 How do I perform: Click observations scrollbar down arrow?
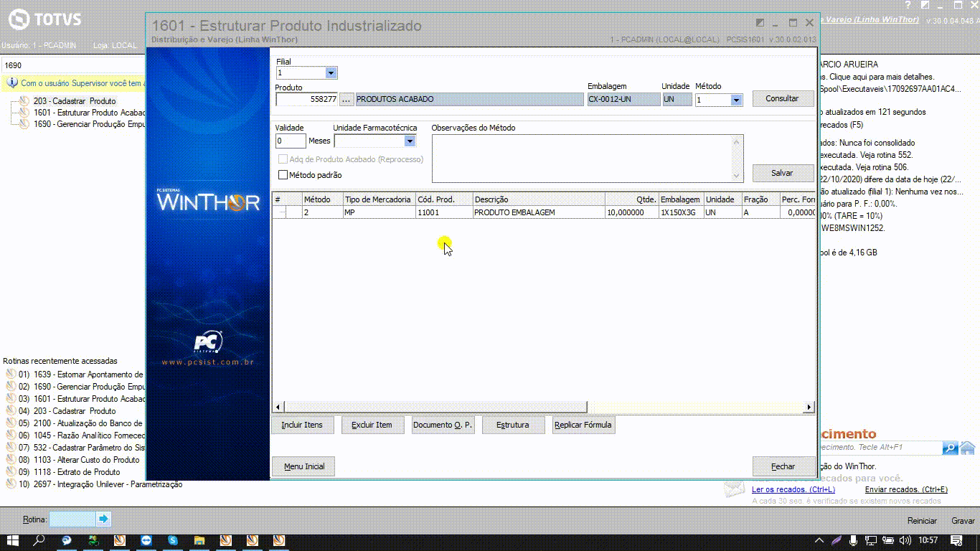[737, 176]
